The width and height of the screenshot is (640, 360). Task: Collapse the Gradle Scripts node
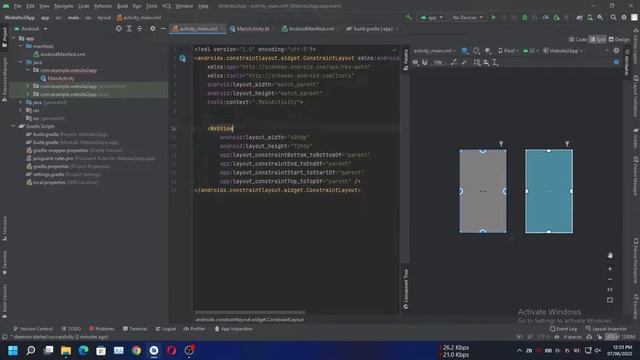click(x=13, y=126)
